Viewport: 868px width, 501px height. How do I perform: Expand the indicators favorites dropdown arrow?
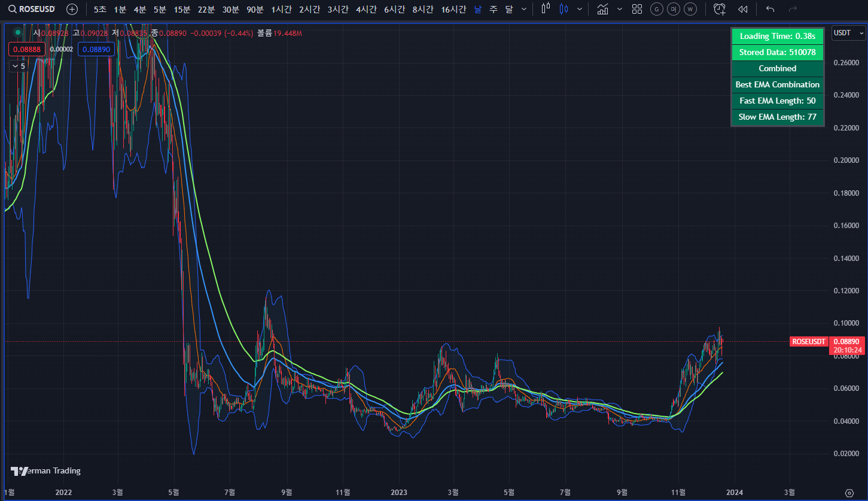coord(619,9)
